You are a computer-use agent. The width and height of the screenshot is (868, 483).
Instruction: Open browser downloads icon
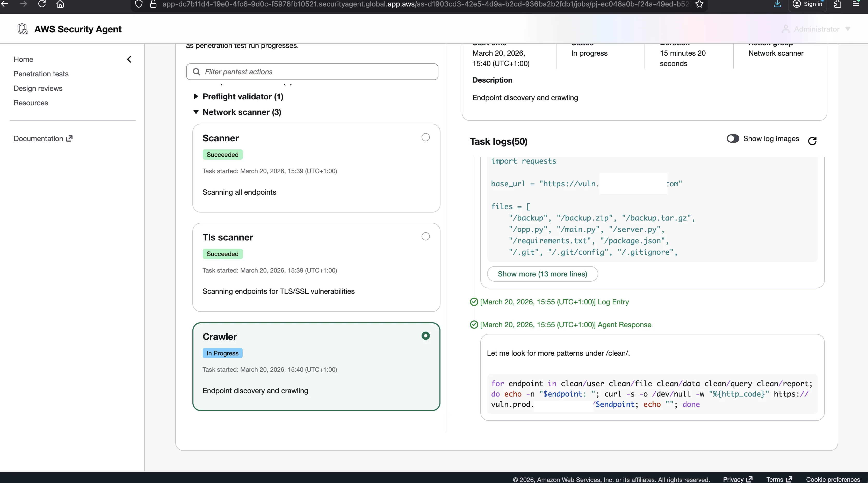coord(777,4)
